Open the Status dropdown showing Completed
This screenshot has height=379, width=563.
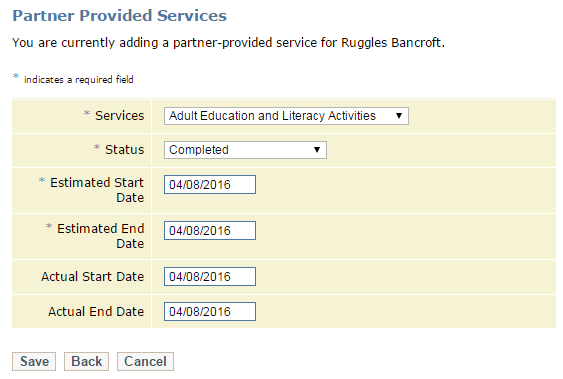245,150
